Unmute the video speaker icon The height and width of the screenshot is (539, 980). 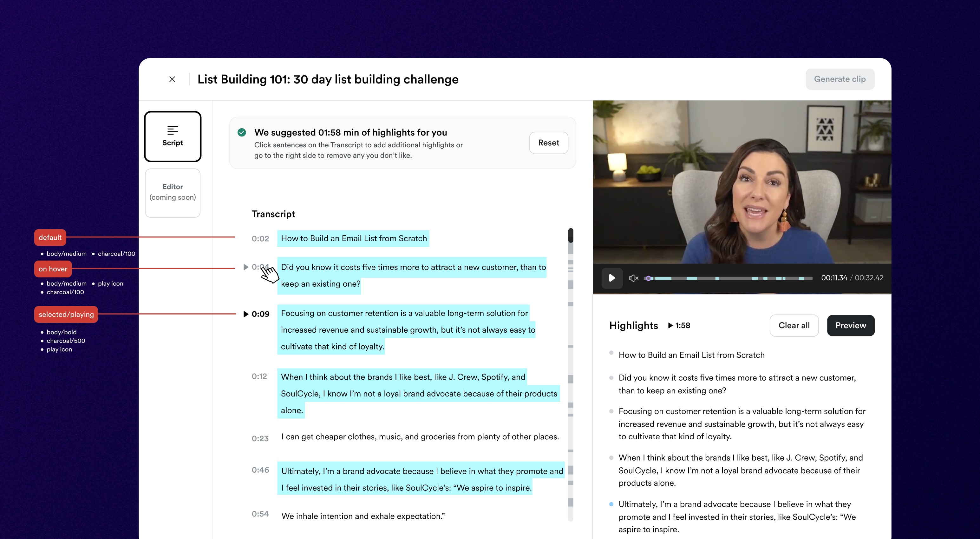point(633,278)
